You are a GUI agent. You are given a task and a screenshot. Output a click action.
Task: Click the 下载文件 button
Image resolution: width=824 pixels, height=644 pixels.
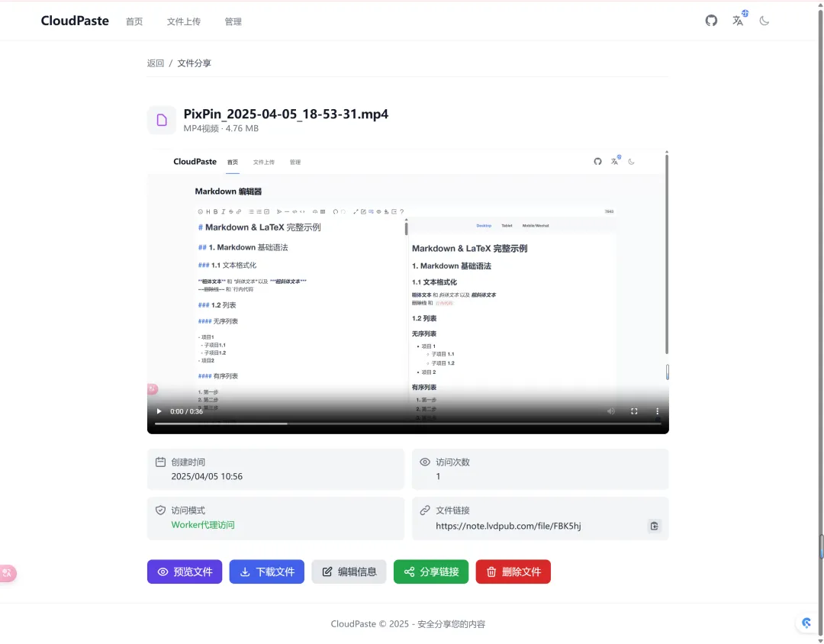tap(266, 572)
